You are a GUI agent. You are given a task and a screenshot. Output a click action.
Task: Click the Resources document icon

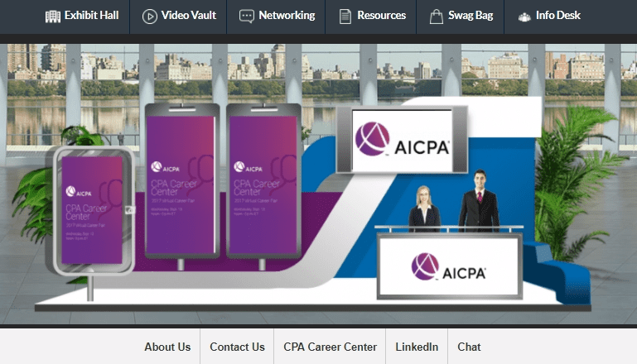pyautogui.click(x=345, y=17)
